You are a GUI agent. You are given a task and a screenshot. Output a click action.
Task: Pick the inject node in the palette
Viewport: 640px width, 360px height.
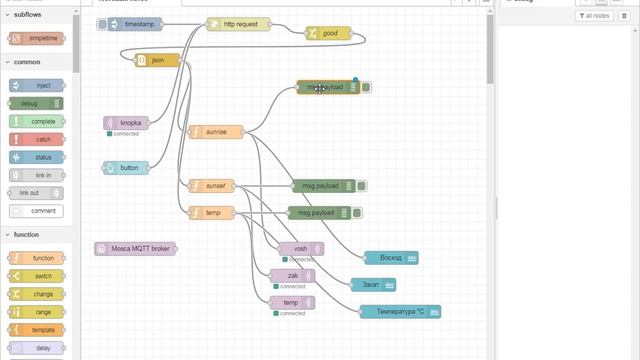click(36, 85)
